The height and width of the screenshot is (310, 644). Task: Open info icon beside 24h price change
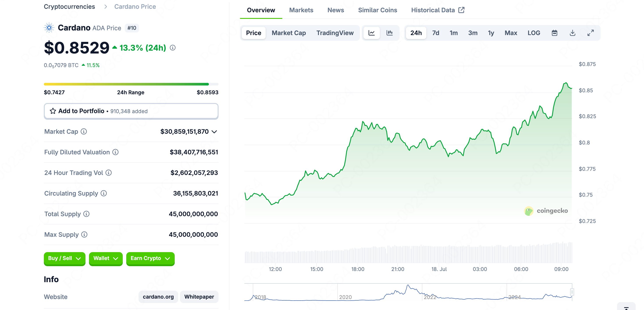pyautogui.click(x=173, y=48)
